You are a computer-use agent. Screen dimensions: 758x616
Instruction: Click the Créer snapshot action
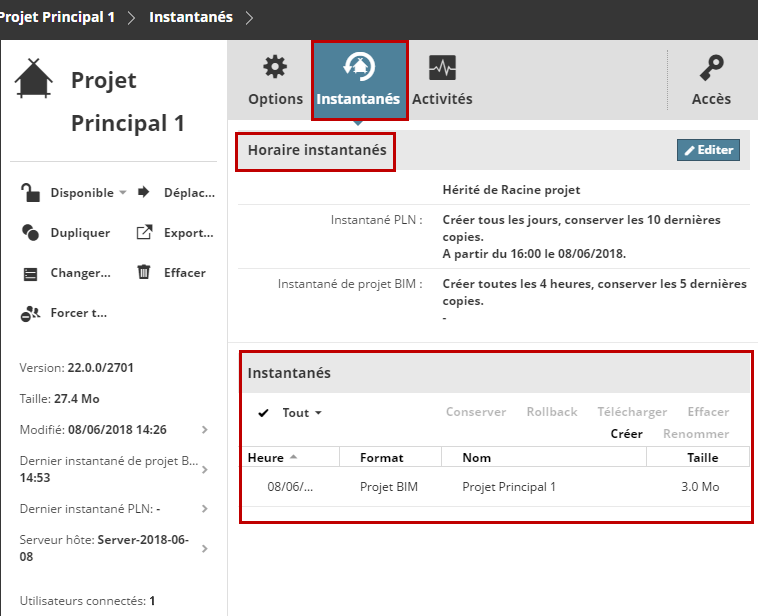point(627,434)
